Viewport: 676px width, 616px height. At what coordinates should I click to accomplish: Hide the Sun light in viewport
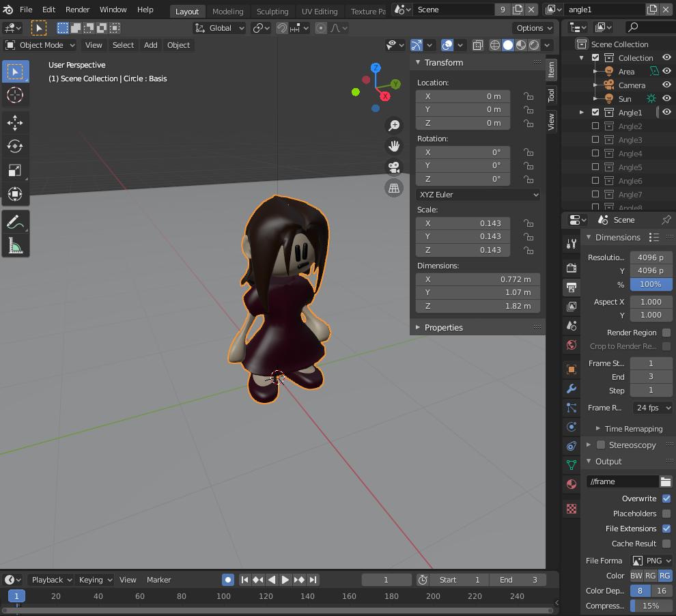[666, 99]
